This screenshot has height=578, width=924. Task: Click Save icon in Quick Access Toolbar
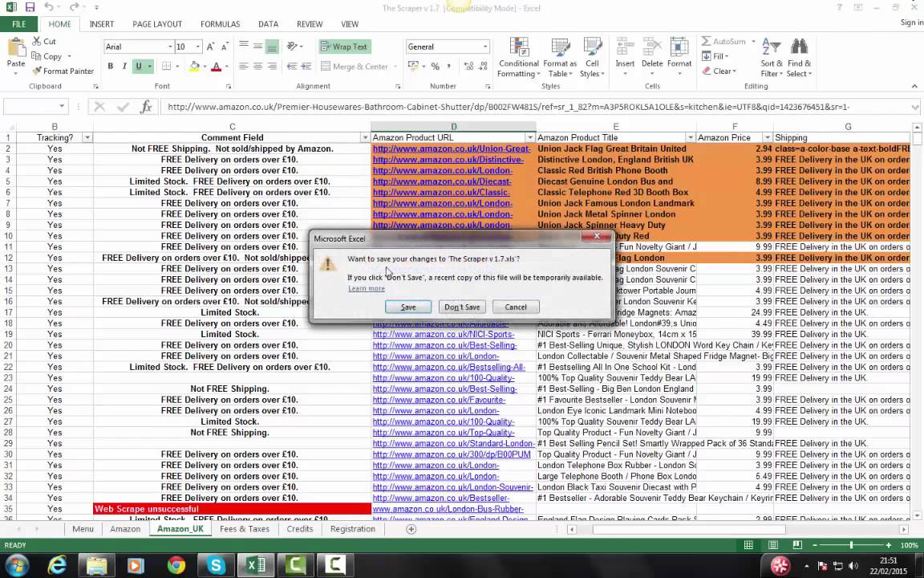(x=30, y=8)
